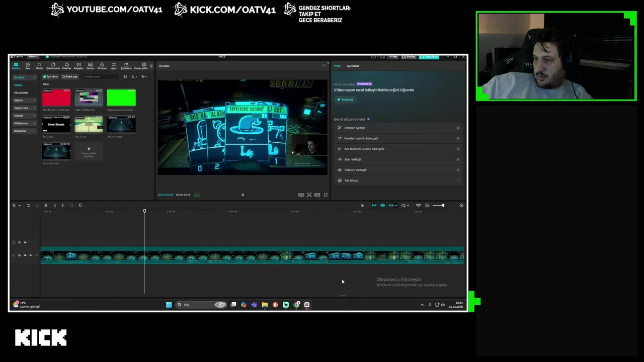Screen dimensions: 644x362
Task: Enable the Sesi netleştir checkbox
Action: [x=458, y=159]
